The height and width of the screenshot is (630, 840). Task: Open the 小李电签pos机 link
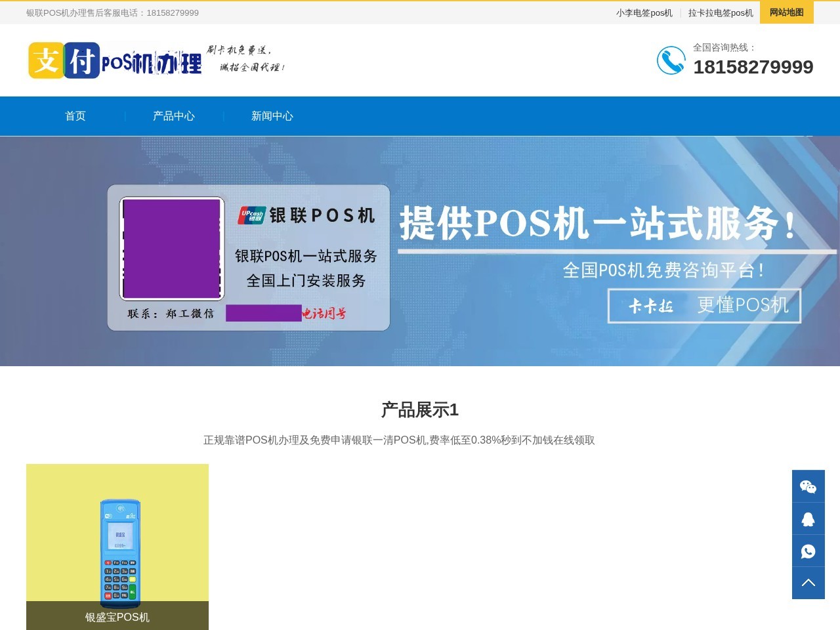pyautogui.click(x=644, y=12)
